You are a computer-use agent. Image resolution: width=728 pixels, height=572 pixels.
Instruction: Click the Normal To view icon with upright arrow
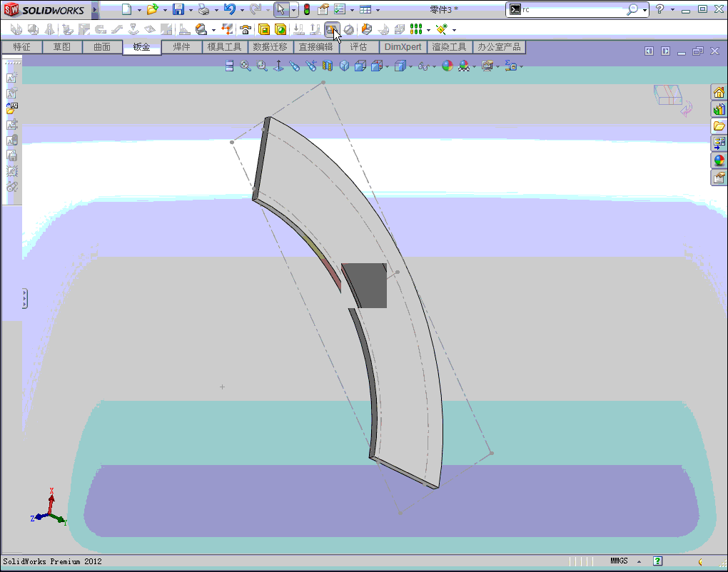(278, 66)
